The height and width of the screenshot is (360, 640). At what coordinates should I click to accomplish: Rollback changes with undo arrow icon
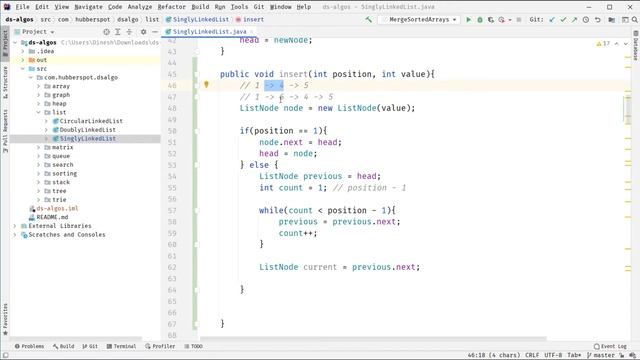coord(598,20)
